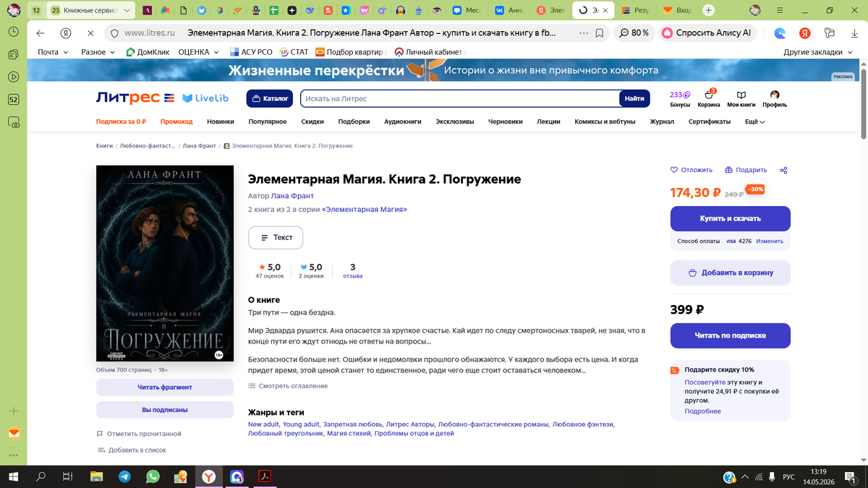
Task: Click Windows Start button
Action: click(x=13, y=476)
